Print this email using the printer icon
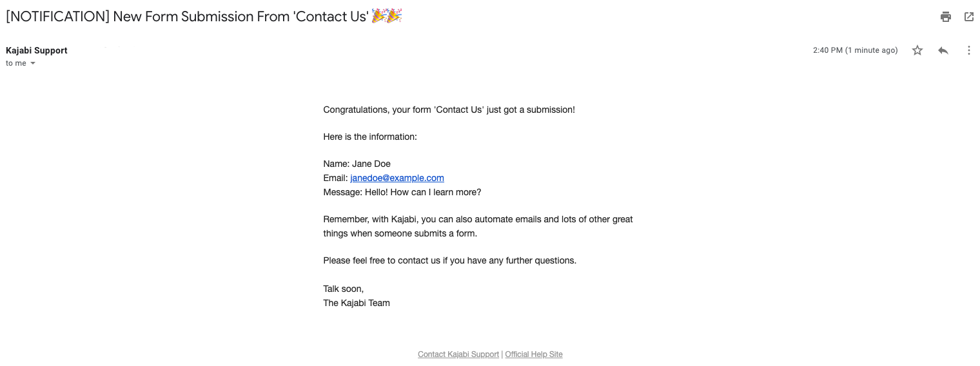 tap(946, 17)
